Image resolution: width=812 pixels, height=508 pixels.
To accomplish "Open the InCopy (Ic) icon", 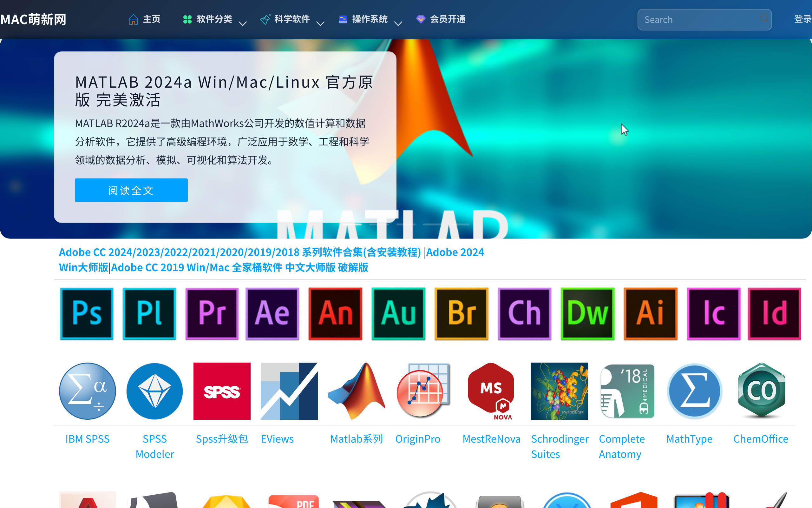I will [714, 314].
